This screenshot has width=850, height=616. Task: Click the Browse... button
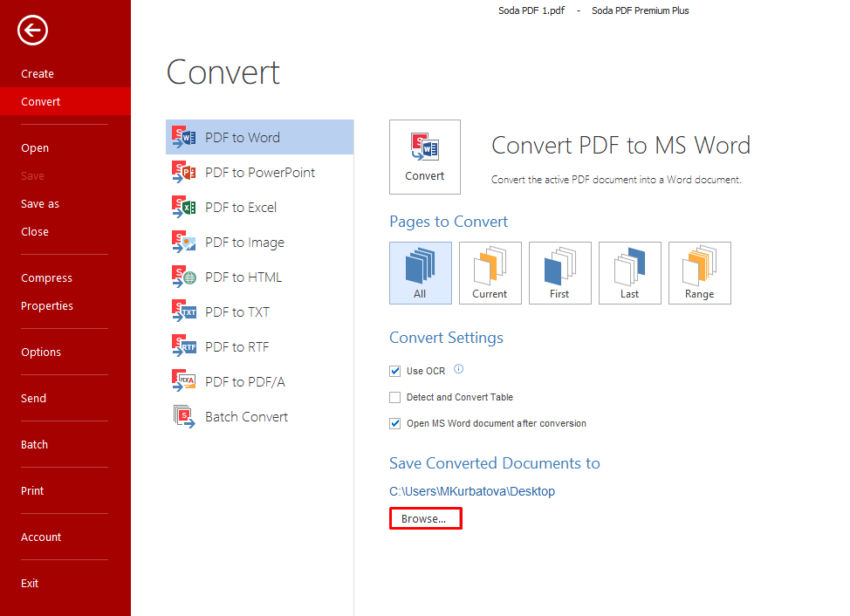click(x=426, y=518)
